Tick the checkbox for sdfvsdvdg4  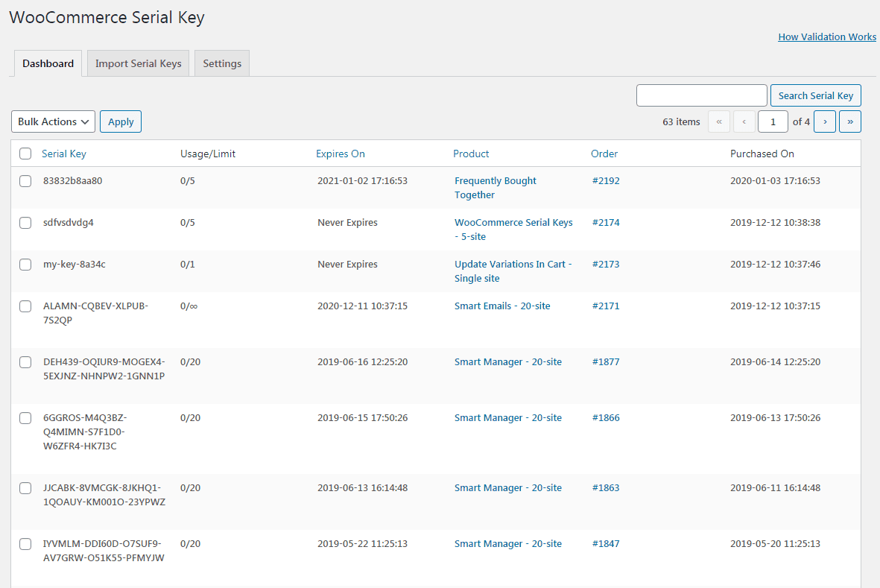[x=25, y=223]
